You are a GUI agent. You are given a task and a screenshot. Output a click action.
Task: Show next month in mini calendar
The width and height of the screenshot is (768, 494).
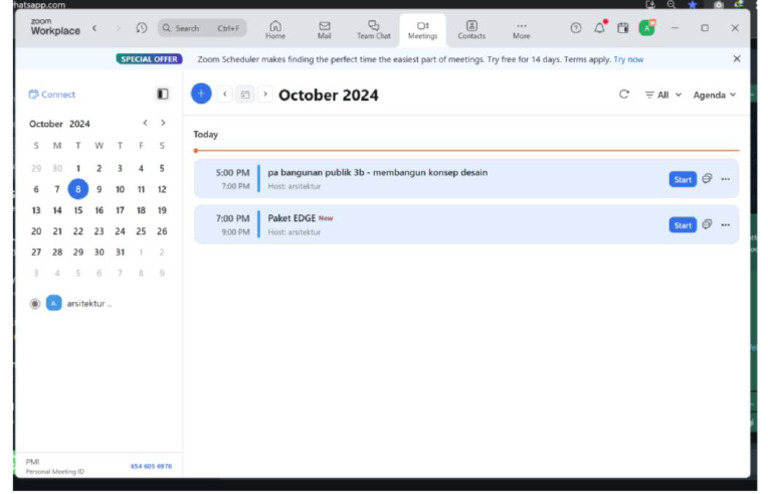pyautogui.click(x=163, y=123)
